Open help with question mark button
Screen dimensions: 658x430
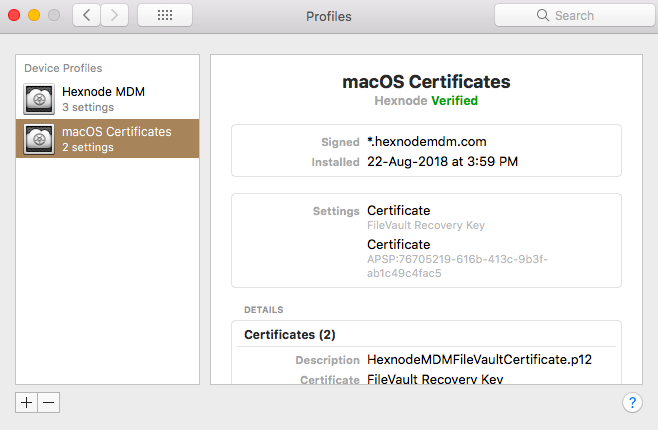click(632, 403)
